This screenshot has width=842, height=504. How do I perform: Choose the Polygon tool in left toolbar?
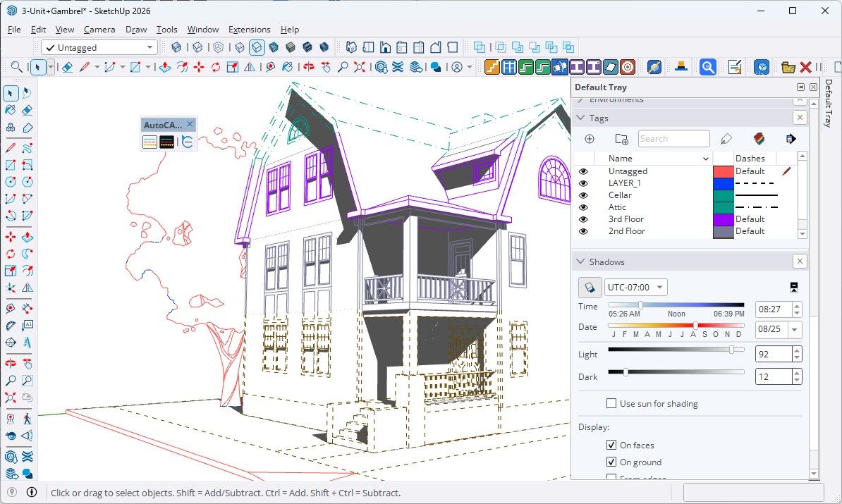click(28, 182)
